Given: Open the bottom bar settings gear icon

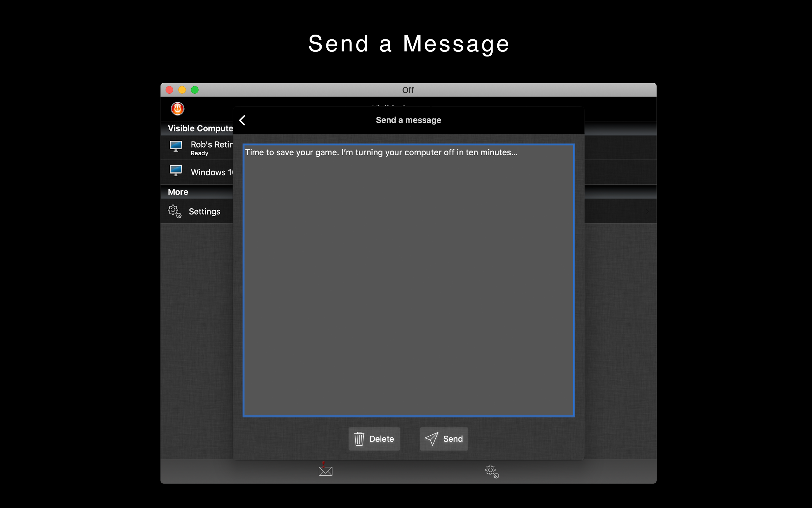Looking at the screenshot, I should (x=492, y=471).
